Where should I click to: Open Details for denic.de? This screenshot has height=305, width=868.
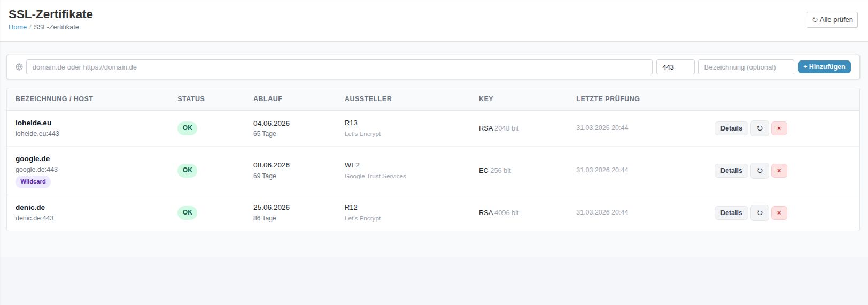coord(731,213)
